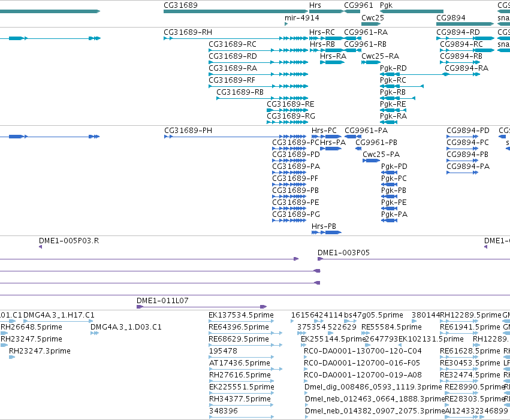Select the DME1-005P03.R clone marker
510x420 pixels.
coord(40,247)
